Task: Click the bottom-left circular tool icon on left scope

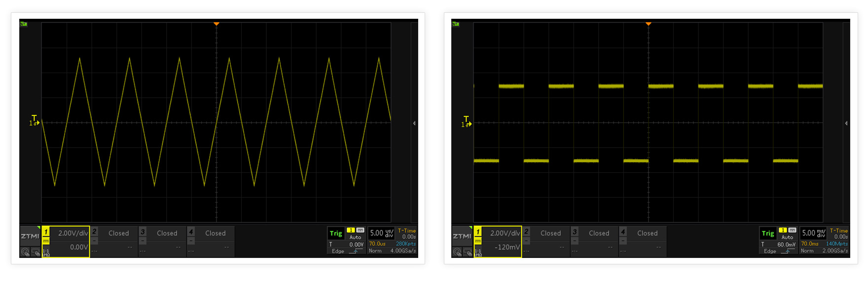Action: pyautogui.click(x=25, y=252)
